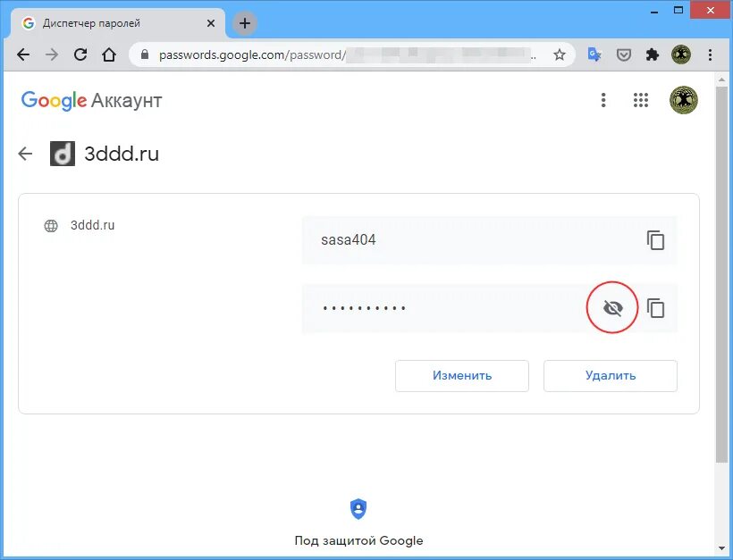Copy the masked password
Viewport: 733px width, 560px height.
point(655,308)
